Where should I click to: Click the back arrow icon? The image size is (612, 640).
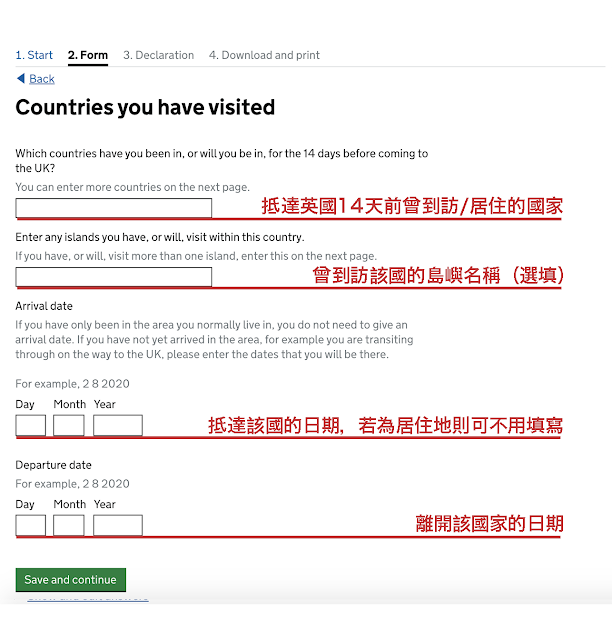(21, 79)
